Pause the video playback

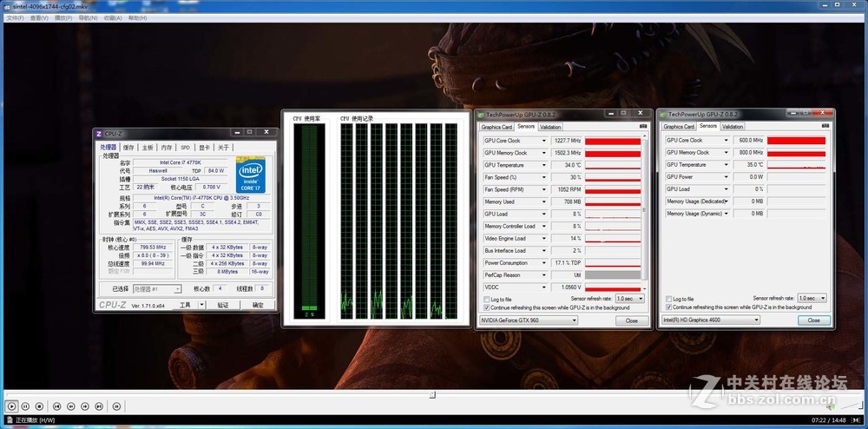pos(25,406)
